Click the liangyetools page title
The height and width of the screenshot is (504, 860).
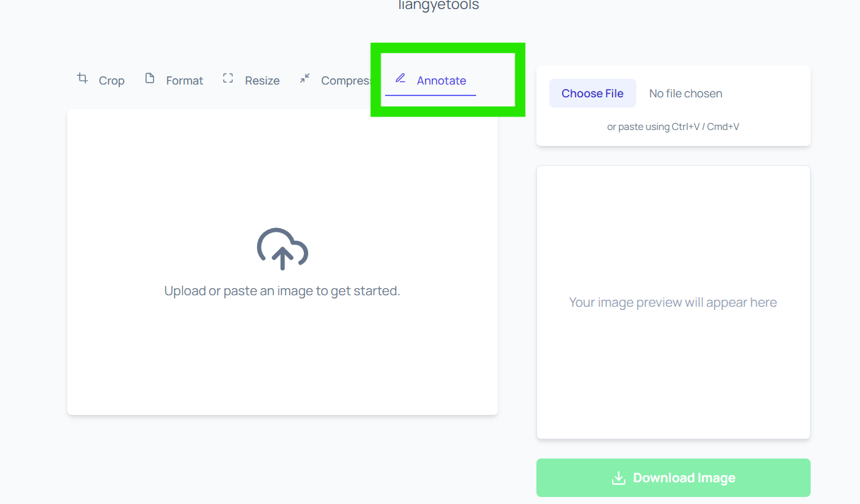point(438,5)
